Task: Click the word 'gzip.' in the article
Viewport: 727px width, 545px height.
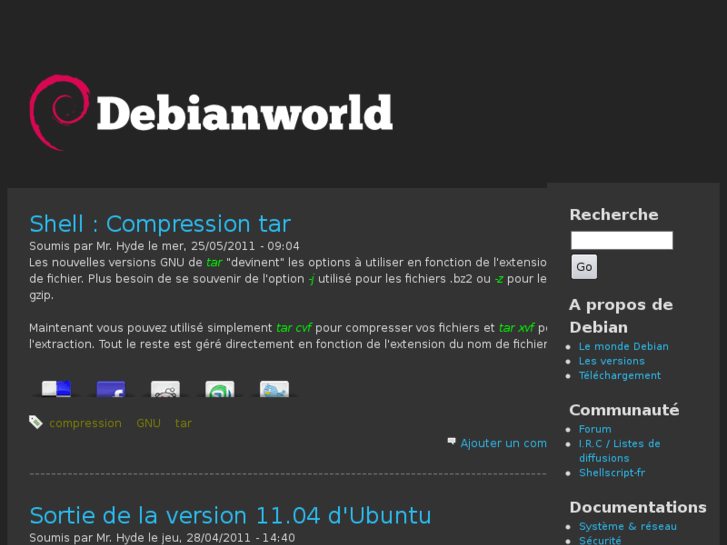Action: coord(42,295)
